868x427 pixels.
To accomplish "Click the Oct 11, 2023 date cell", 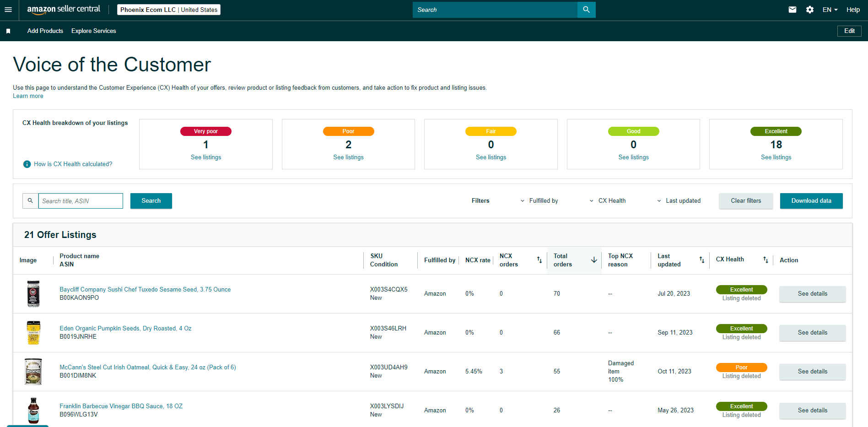I will pyautogui.click(x=674, y=372).
